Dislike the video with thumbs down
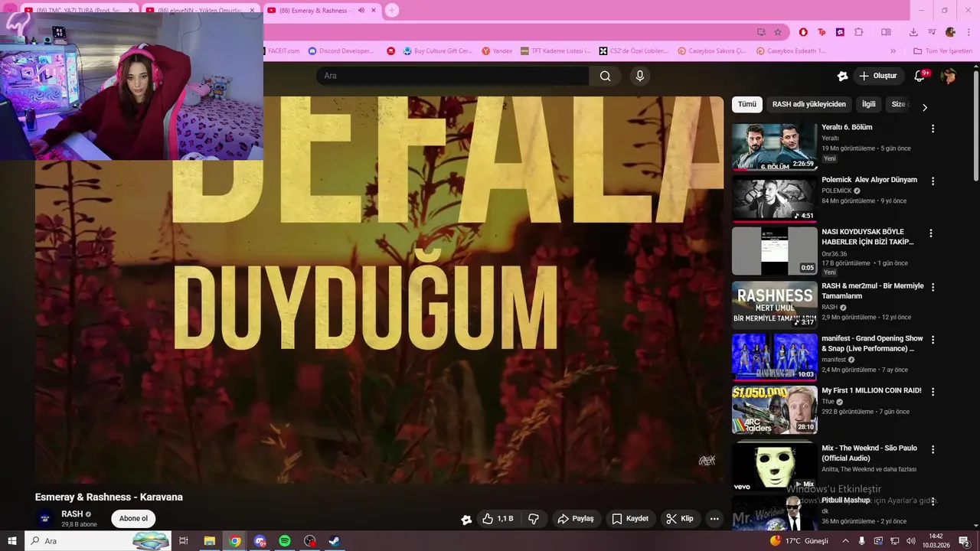The height and width of the screenshot is (551, 980). 534,519
